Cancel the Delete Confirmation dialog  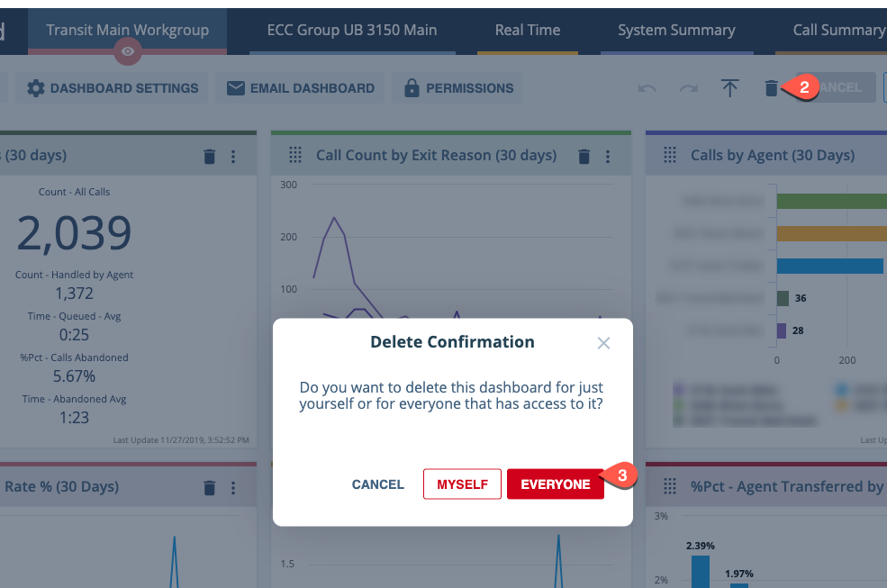pos(378,484)
